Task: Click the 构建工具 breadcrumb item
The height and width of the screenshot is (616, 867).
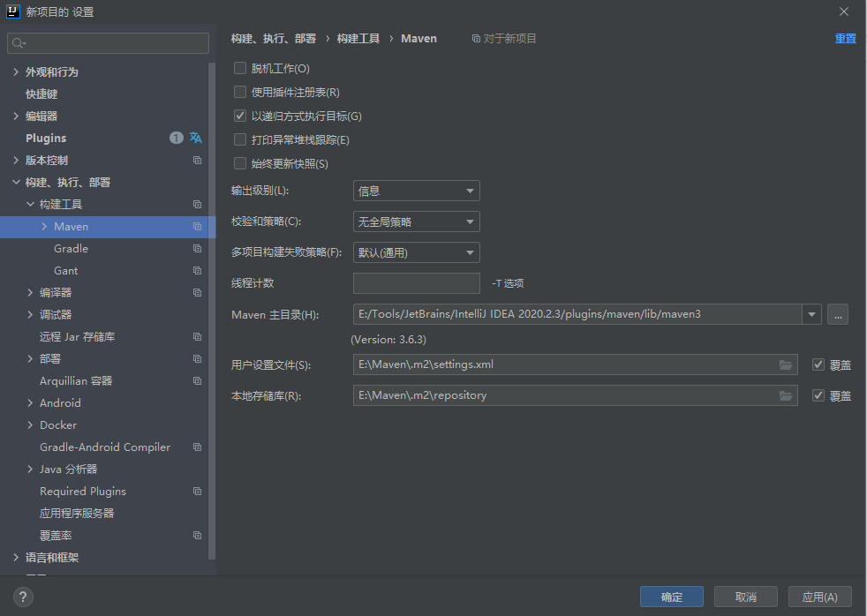Action: tap(358, 39)
